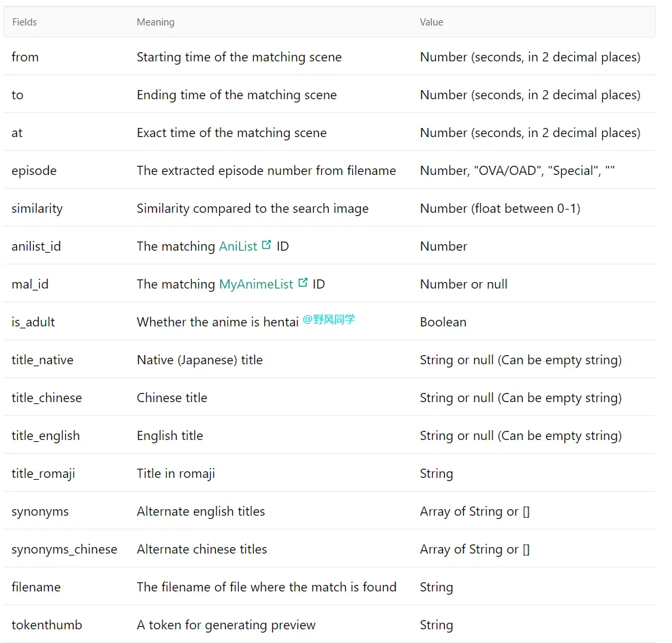
Task: Click the Meaning column header
Action: click(x=155, y=22)
